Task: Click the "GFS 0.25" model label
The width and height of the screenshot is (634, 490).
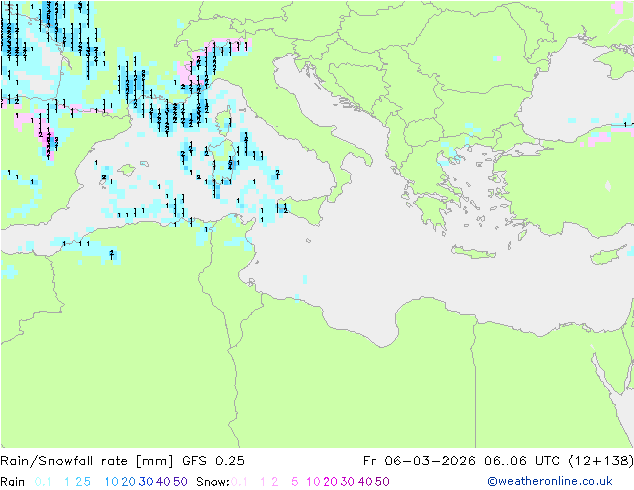Action: coord(213,461)
